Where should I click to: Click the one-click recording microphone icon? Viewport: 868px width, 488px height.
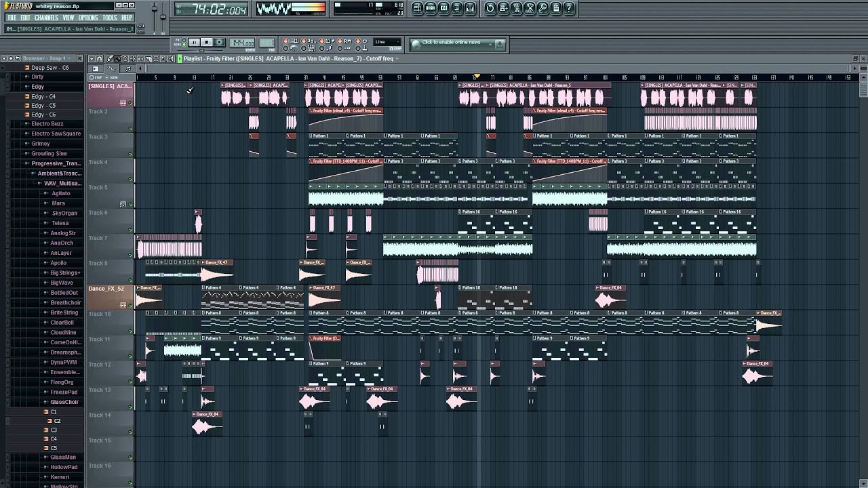click(x=542, y=8)
